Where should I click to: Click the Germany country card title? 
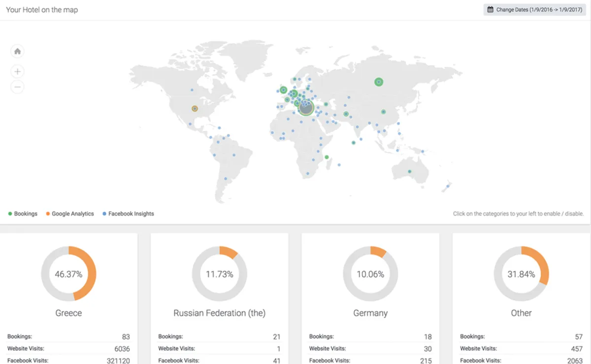point(370,313)
